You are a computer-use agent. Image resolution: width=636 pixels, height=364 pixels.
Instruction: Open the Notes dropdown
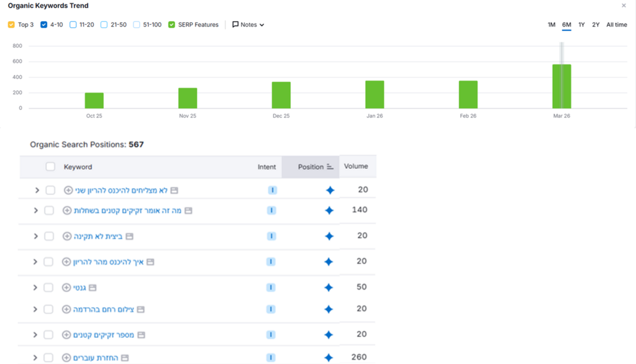pyautogui.click(x=248, y=25)
